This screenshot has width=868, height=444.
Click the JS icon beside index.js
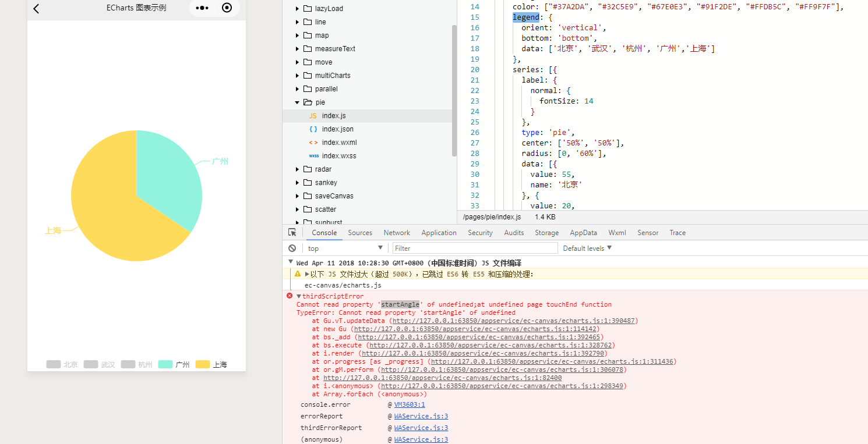pos(312,115)
